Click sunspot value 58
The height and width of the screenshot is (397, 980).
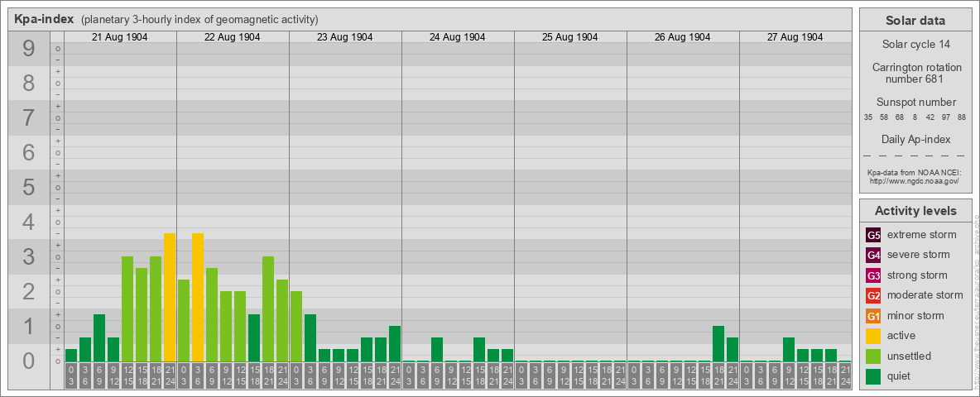point(884,117)
